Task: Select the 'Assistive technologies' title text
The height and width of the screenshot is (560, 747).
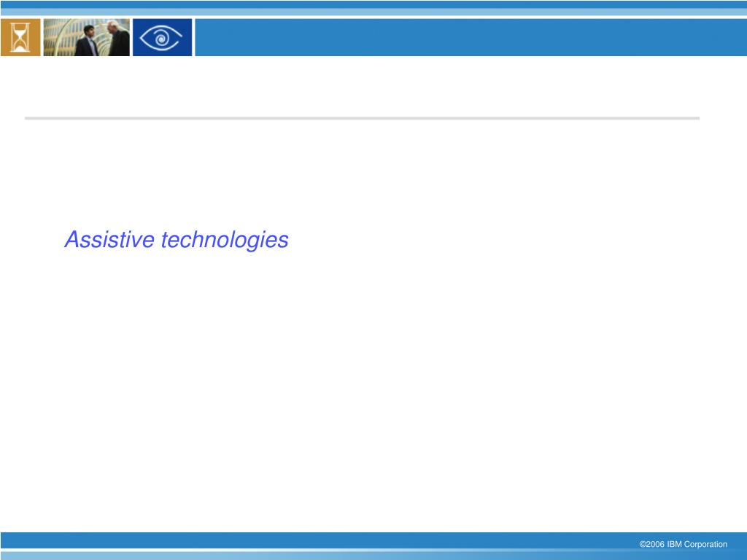Action: coord(177,239)
